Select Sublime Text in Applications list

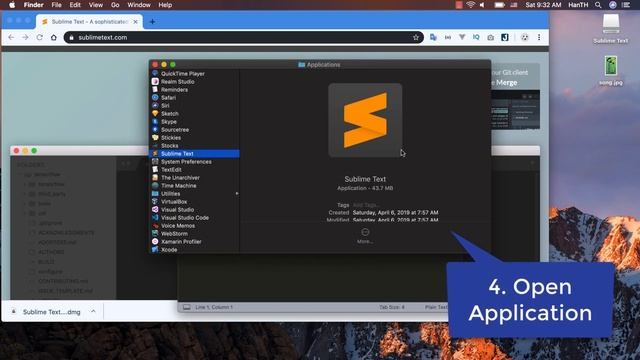[x=194, y=153]
